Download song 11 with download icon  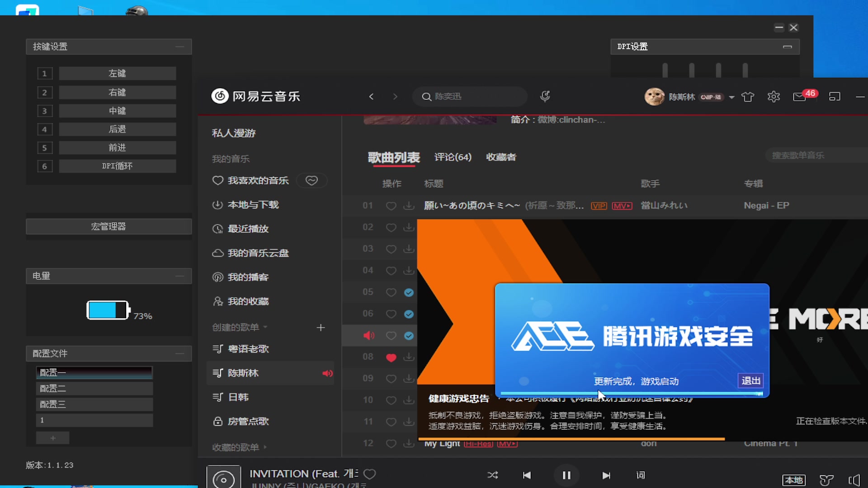click(409, 422)
